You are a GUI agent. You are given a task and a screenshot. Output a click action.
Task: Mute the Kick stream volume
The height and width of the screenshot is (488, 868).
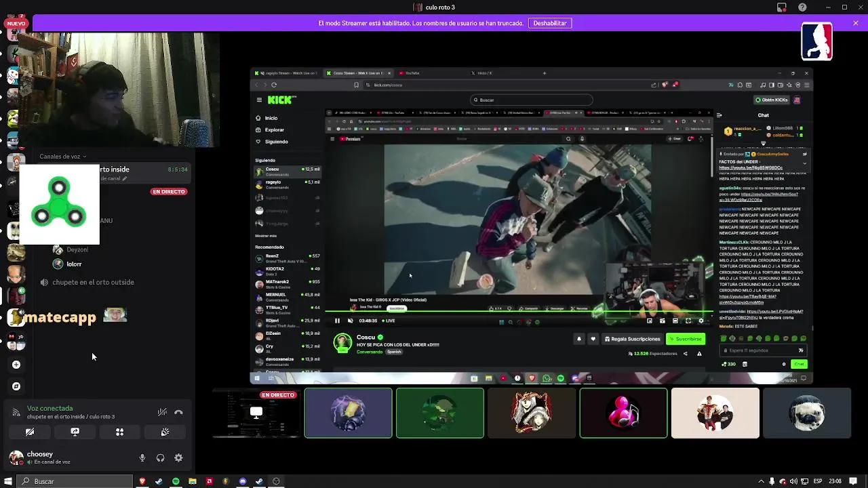(350, 321)
